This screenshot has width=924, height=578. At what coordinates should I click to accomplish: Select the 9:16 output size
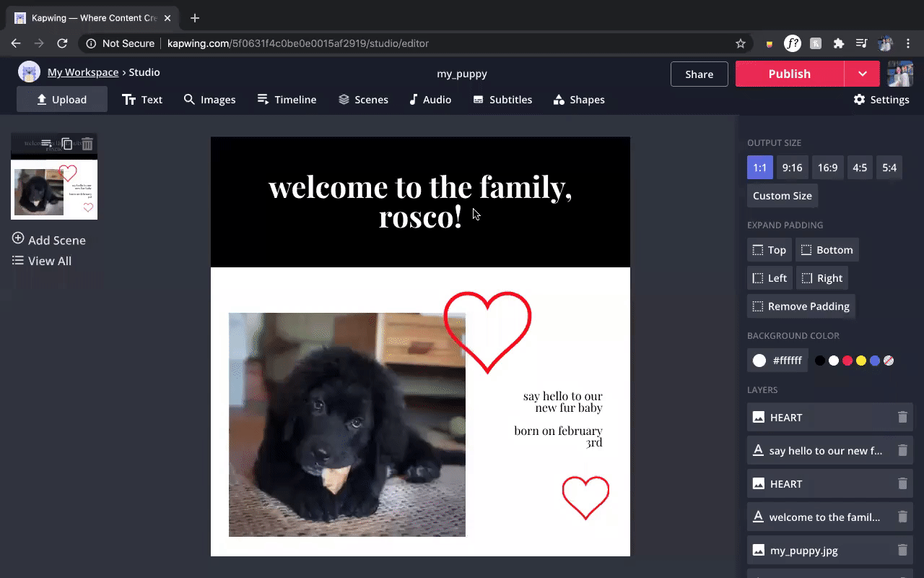(x=792, y=167)
